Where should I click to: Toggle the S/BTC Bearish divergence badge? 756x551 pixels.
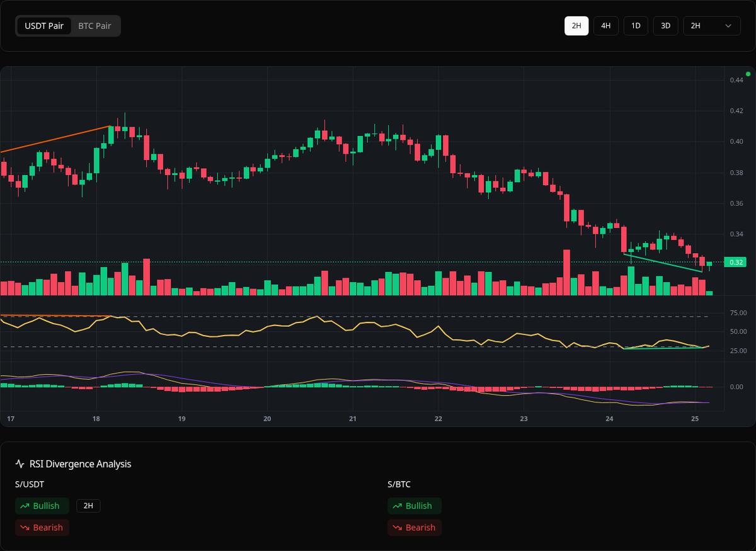coord(415,528)
